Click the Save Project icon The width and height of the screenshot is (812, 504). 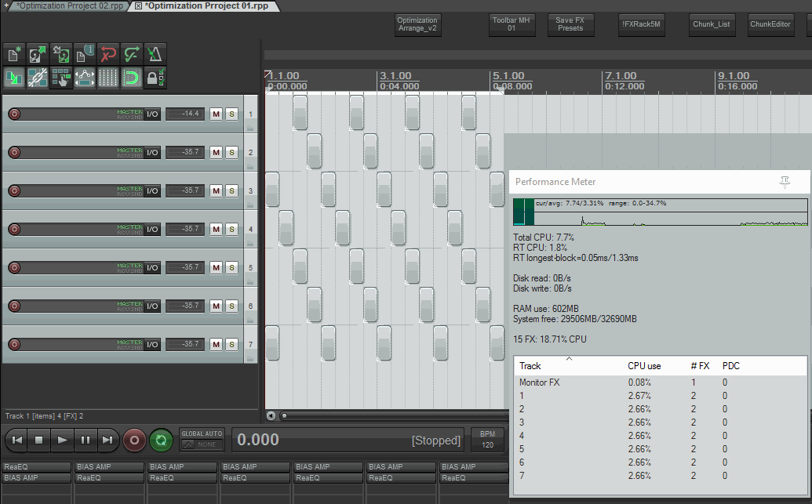[x=61, y=54]
